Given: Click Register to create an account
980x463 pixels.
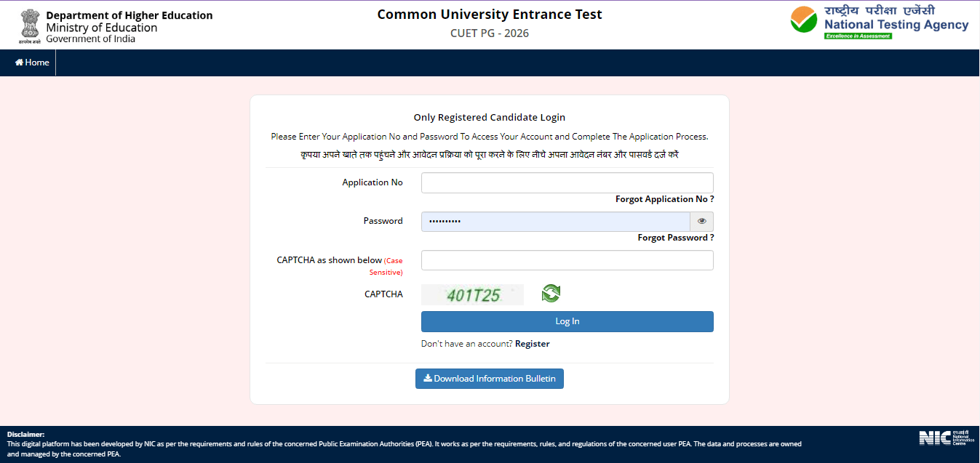Looking at the screenshot, I should pyautogui.click(x=532, y=343).
